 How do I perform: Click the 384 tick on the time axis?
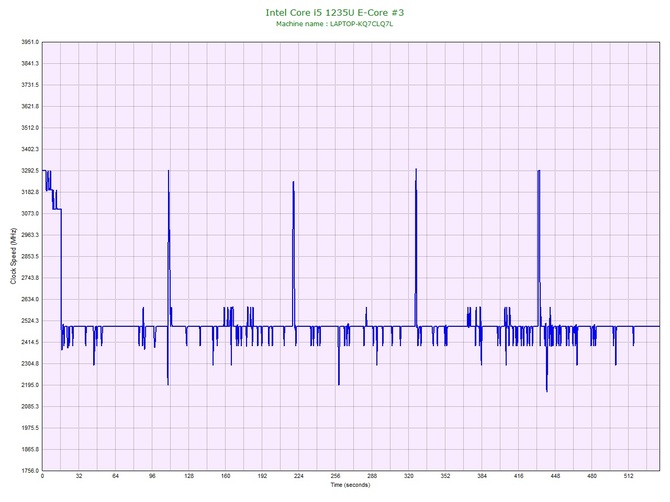(482, 476)
